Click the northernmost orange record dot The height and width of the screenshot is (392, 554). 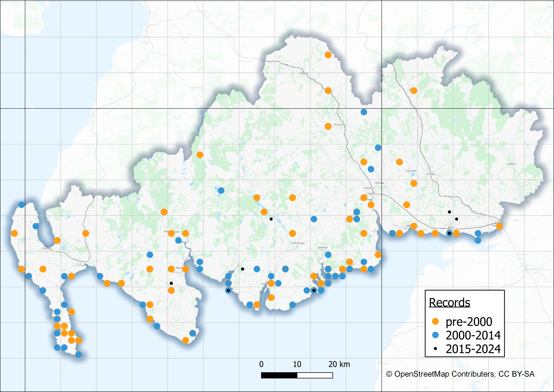pyautogui.click(x=328, y=55)
